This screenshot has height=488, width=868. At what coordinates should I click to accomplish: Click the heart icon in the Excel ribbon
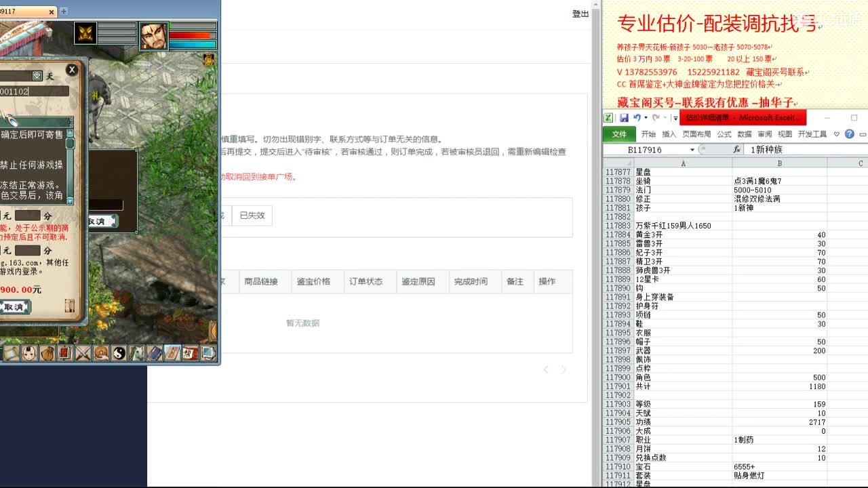point(836,134)
